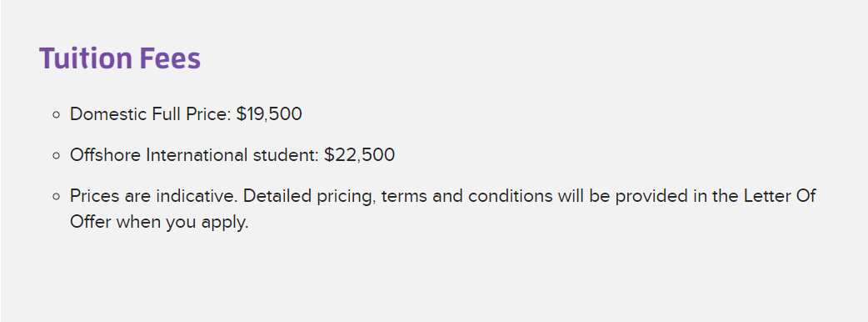
Task: Click the bullet before Offshore International student
Action: coord(55,156)
